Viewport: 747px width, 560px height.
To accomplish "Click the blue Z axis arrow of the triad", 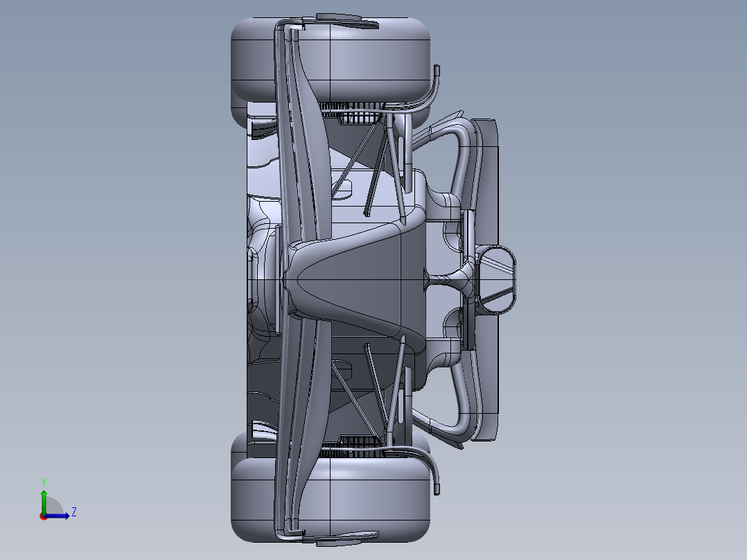I will [x=58, y=516].
